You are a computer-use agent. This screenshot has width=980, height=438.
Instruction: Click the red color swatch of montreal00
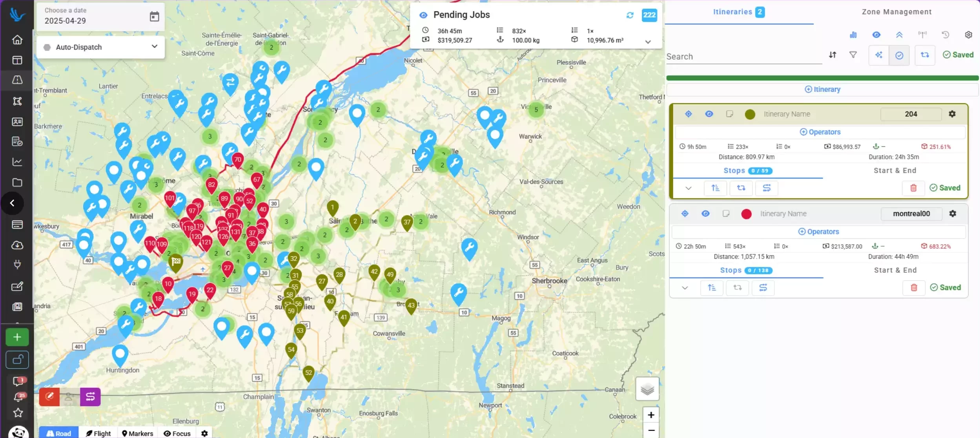tap(746, 214)
